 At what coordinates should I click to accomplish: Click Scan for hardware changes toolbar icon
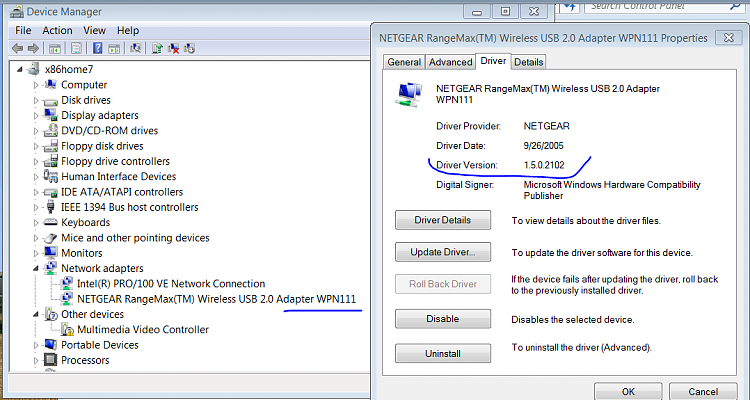135,48
